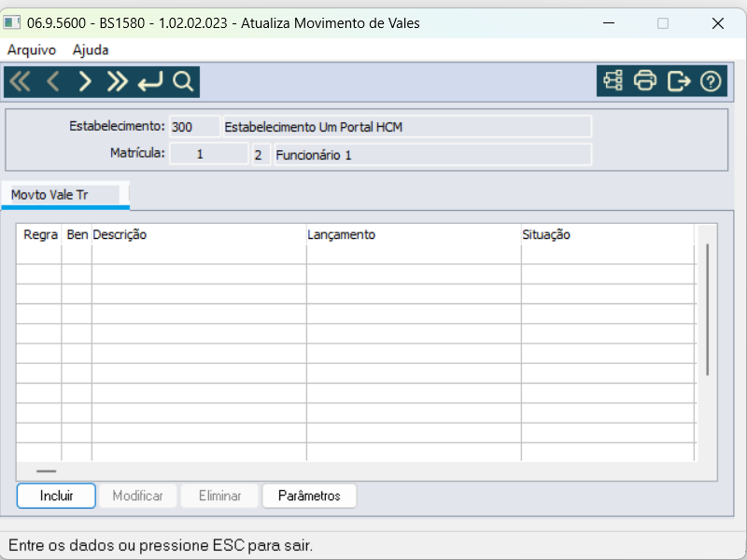Click the Matrícula digit field showing 2
The image size is (747, 560).
(x=261, y=154)
